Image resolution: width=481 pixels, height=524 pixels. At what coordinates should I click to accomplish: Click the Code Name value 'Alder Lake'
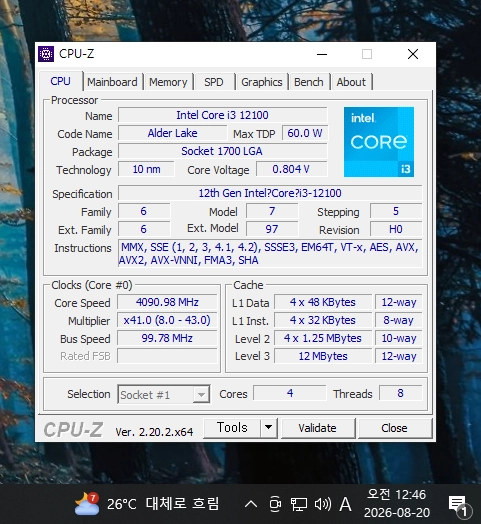pos(172,133)
